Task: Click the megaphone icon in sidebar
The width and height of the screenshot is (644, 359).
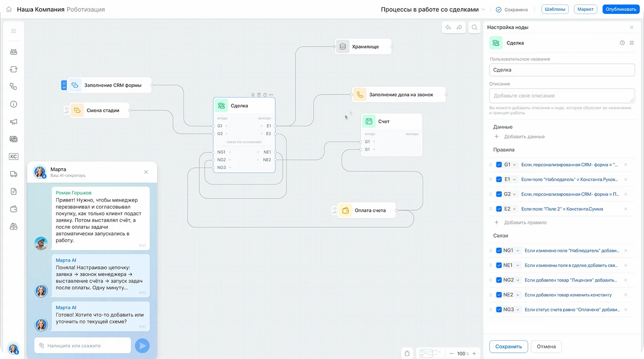Action: 13,122
